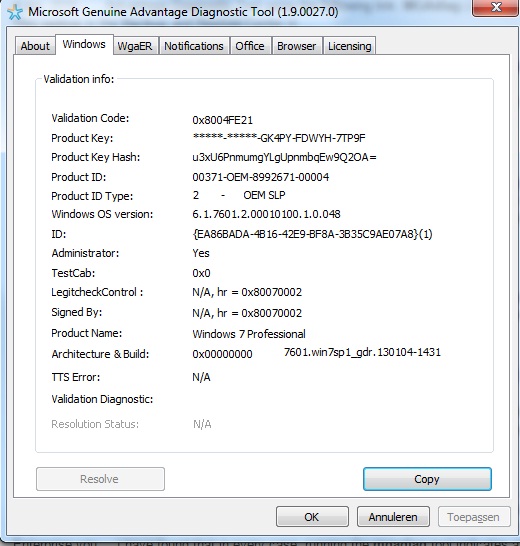
Task: Cancel with the Annuleren button
Action: point(393,517)
